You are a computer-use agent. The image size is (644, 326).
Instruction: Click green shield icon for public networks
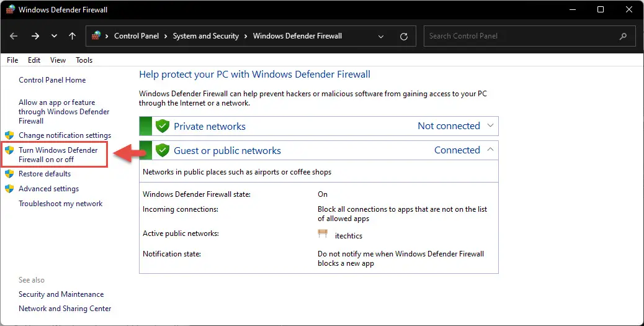coord(163,150)
